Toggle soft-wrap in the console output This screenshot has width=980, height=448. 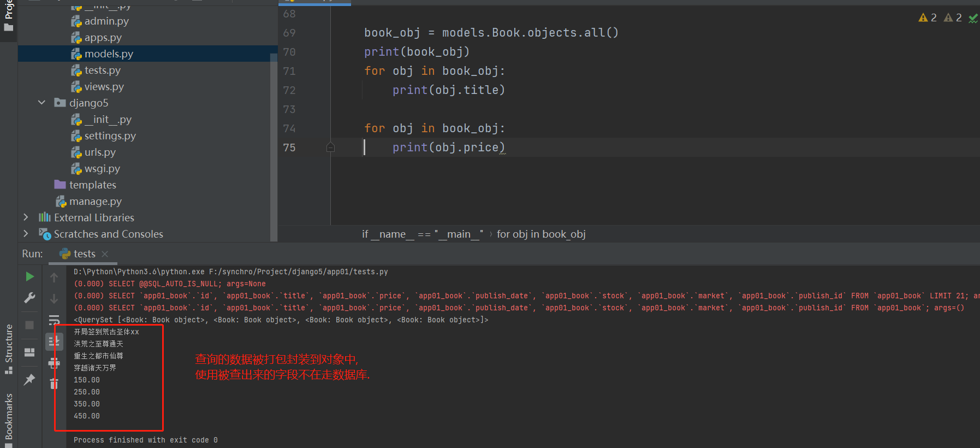coord(54,320)
